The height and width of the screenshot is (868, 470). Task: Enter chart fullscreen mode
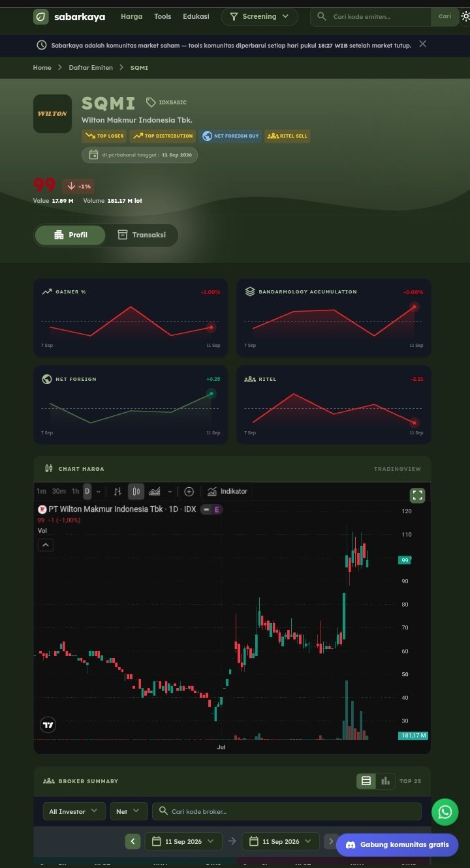tap(417, 495)
